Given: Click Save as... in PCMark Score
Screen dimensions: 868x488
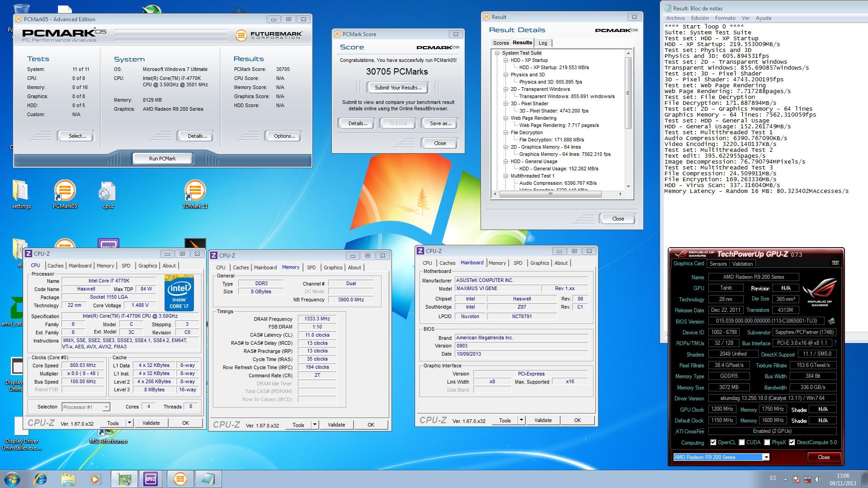Looking at the screenshot, I should 440,123.
